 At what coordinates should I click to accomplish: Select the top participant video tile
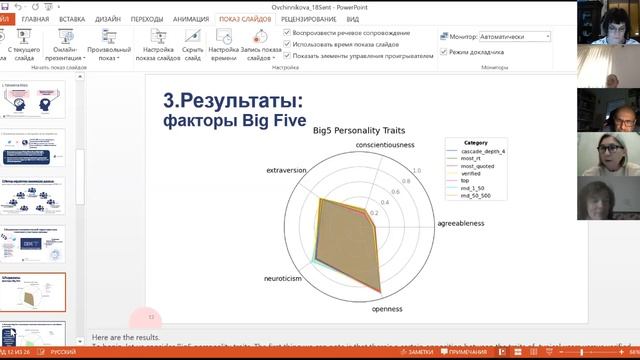tap(609, 22)
